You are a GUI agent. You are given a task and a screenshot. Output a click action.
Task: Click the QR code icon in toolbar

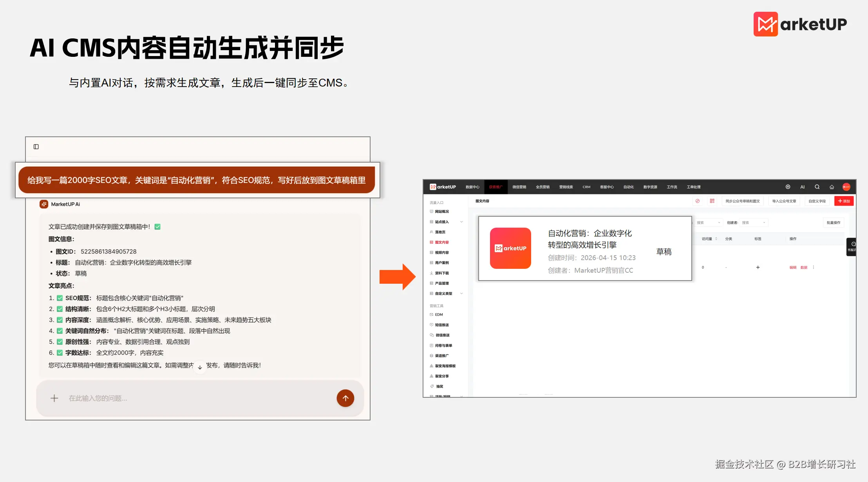[712, 201]
